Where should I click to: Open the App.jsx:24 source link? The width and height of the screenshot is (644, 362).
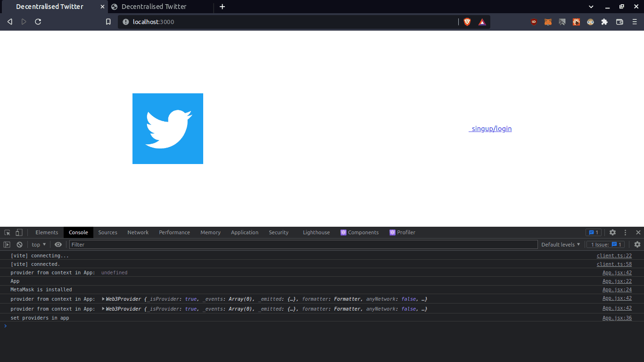[x=617, y=289]
